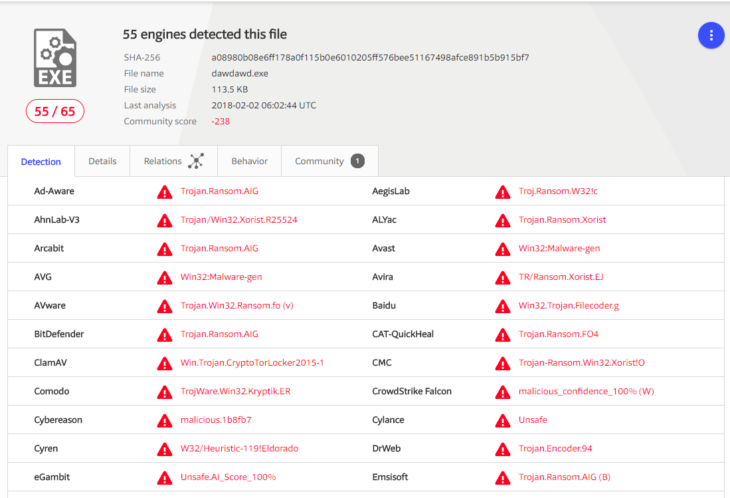Select the Detection tab

point(41,162)
